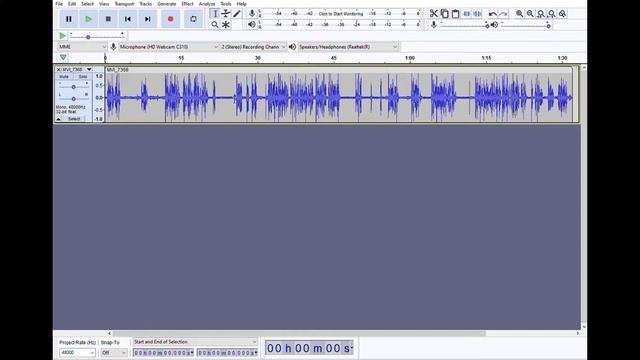Open the Analyze menu
This screenshot has height=360, width=640.
point(207,4)
